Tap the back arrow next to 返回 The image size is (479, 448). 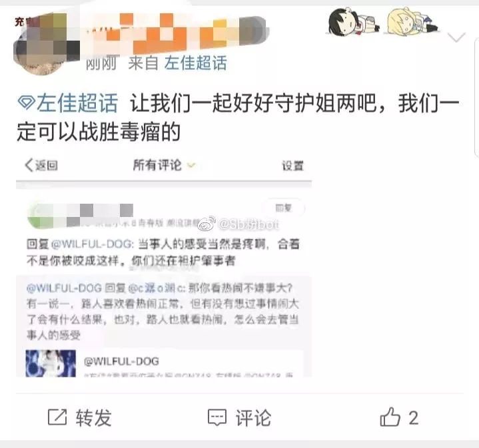pos(29,165)
